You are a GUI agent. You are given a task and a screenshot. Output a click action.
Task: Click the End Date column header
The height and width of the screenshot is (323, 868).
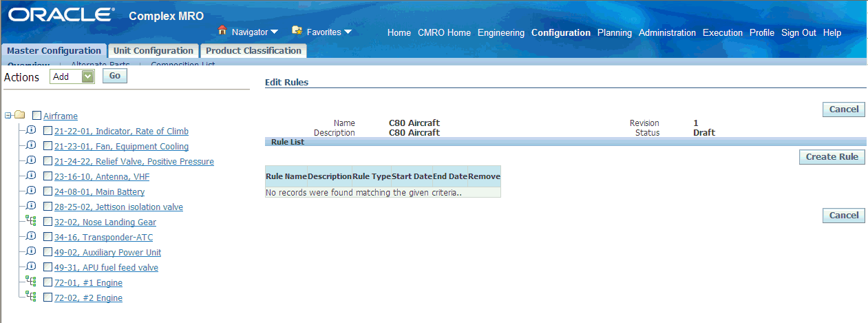tap(450, 176)
